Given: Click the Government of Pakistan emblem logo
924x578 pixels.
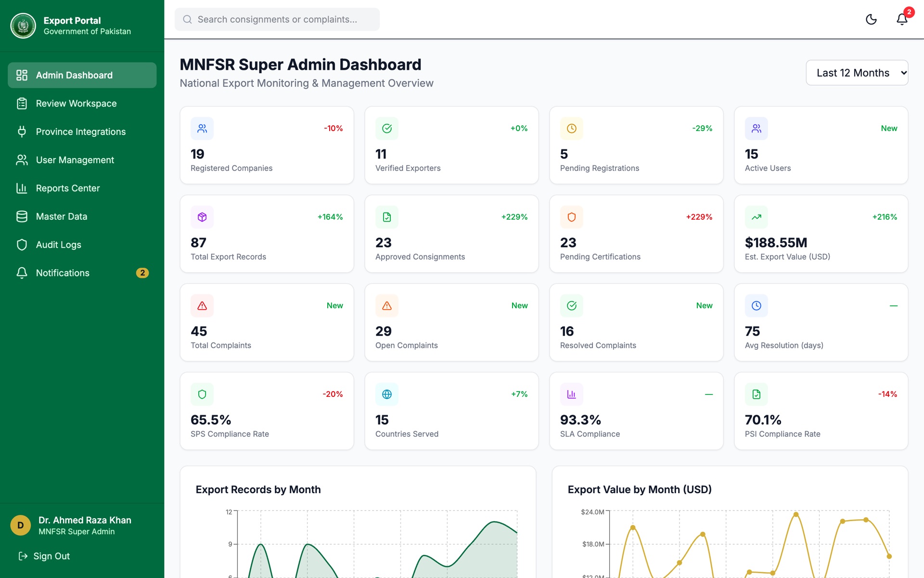Looking at the screenshot, I should pos(23,26).
